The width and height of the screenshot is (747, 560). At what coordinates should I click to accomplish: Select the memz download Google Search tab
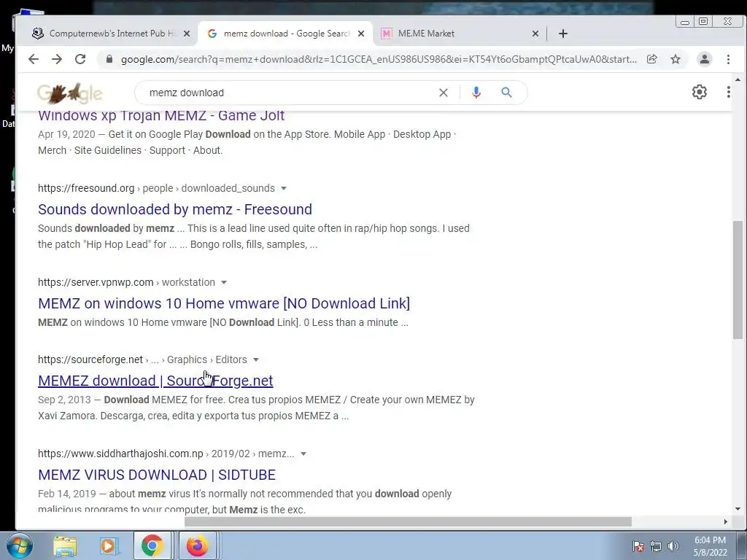[285, 34]
